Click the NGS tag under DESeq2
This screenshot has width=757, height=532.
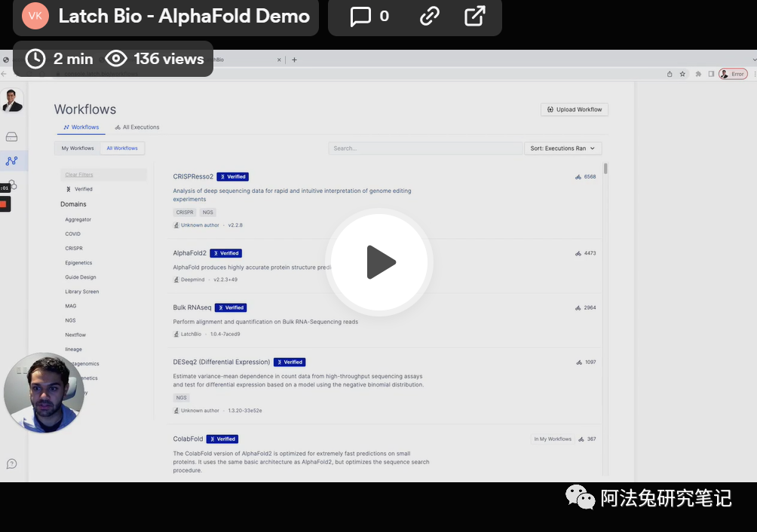click(x=182, y=398)
